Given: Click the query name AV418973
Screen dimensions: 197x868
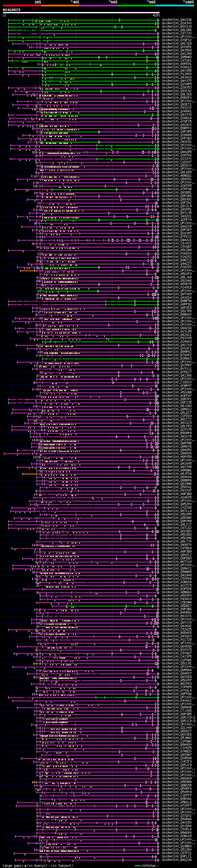Looking at the screenshot, I should [x=11, y=10].
